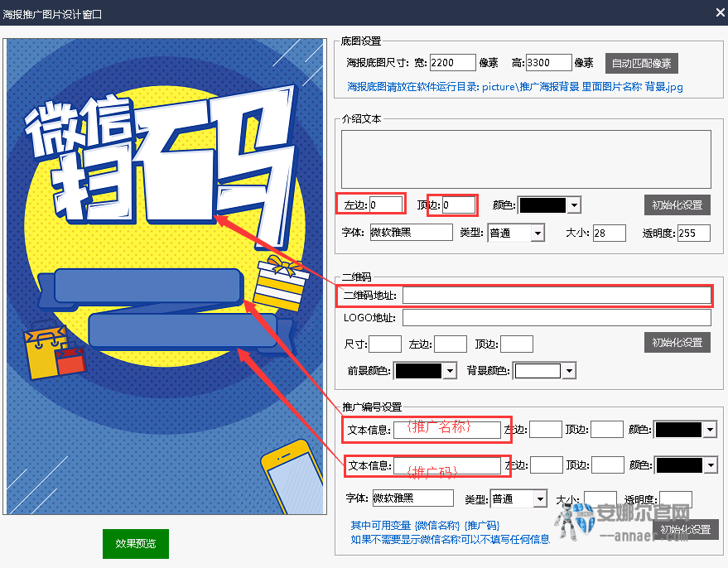
Task: Close the poster design window
Action: (x=720, y=12)
